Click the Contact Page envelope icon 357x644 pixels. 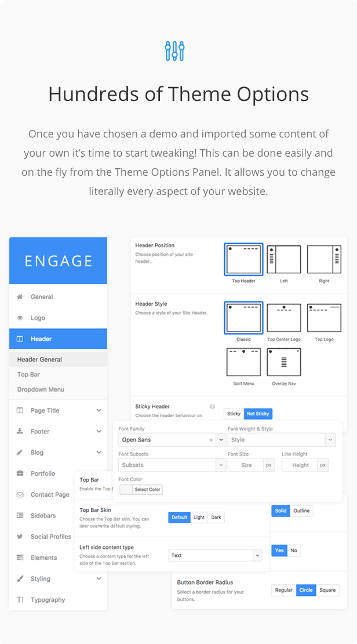click(20, 494)
